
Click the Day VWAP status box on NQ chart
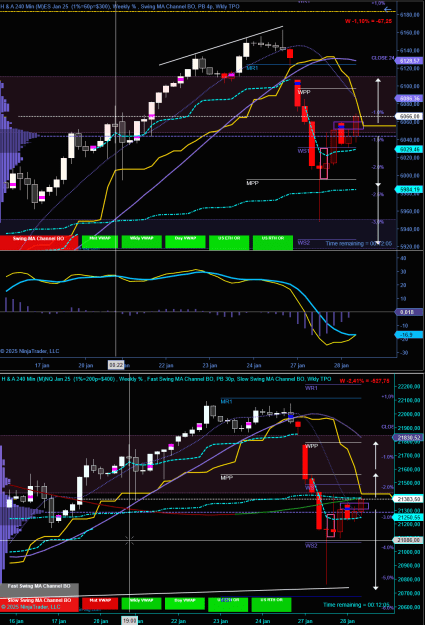pyautogui.click(x=184, y=604)
